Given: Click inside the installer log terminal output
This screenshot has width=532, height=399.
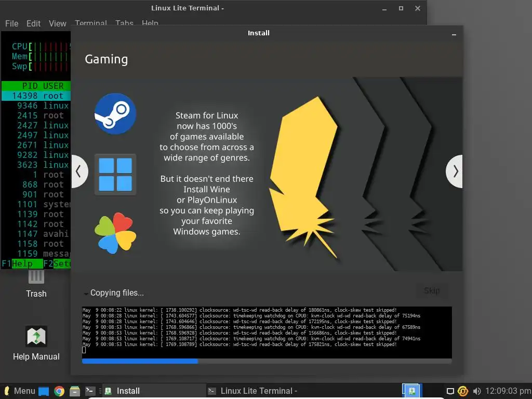Looking at the screenshot, I should click(x=267, y=332).
